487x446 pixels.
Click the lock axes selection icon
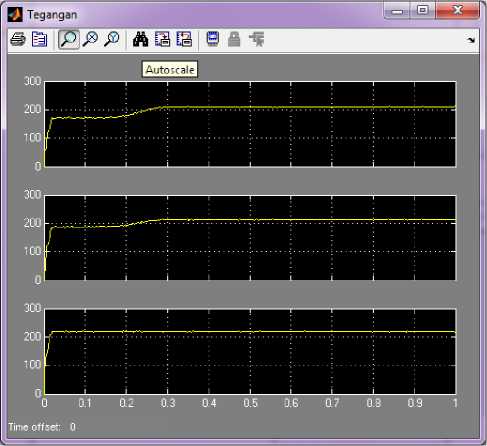(x=234, y=39)
